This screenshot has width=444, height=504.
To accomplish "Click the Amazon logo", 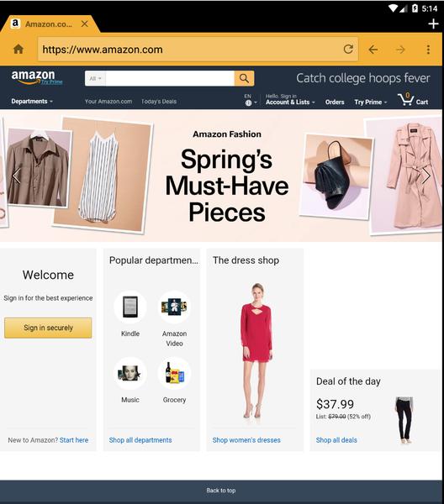I will 33,77.
